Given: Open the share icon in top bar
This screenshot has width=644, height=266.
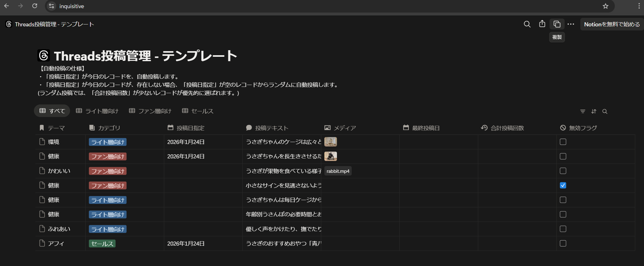Looking at the screenshot, I should pyautogui.click(x=542, y=24).
